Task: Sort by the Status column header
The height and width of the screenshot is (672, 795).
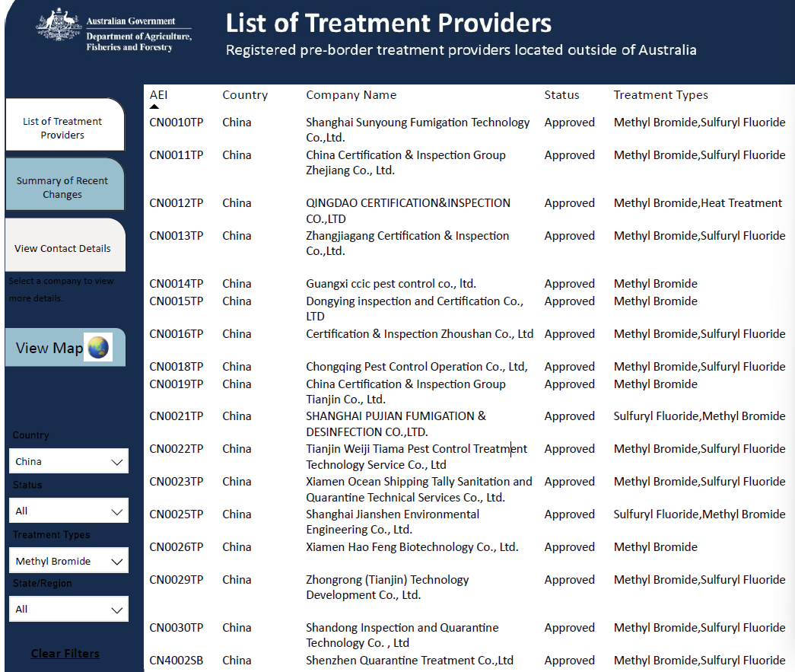Action: [x=561, y=95]
